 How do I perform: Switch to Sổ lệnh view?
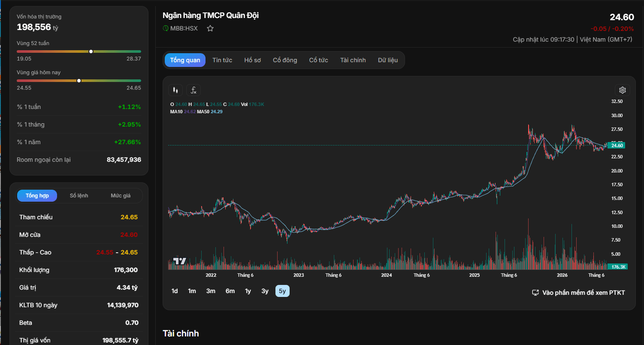tap(79, 196)
